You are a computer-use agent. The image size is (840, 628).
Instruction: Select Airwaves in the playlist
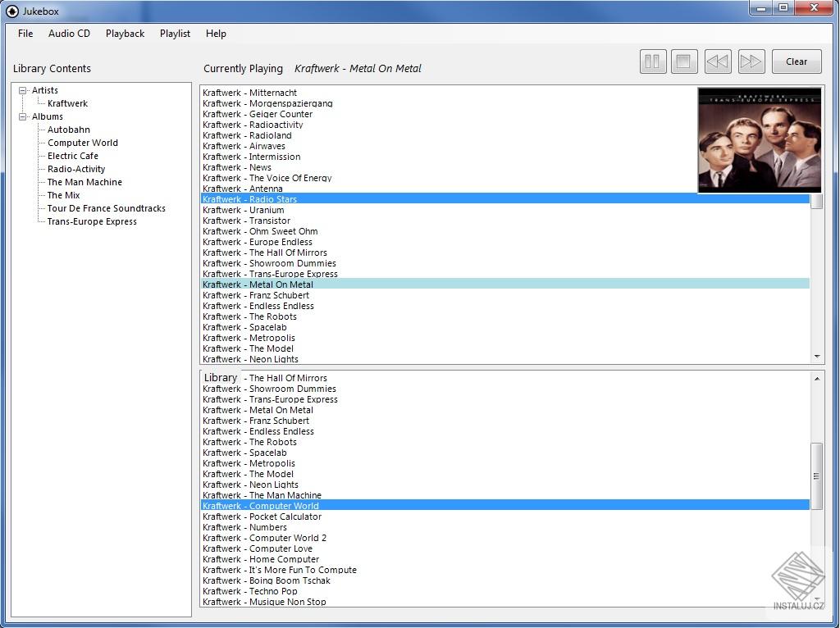tap(244, 146)
